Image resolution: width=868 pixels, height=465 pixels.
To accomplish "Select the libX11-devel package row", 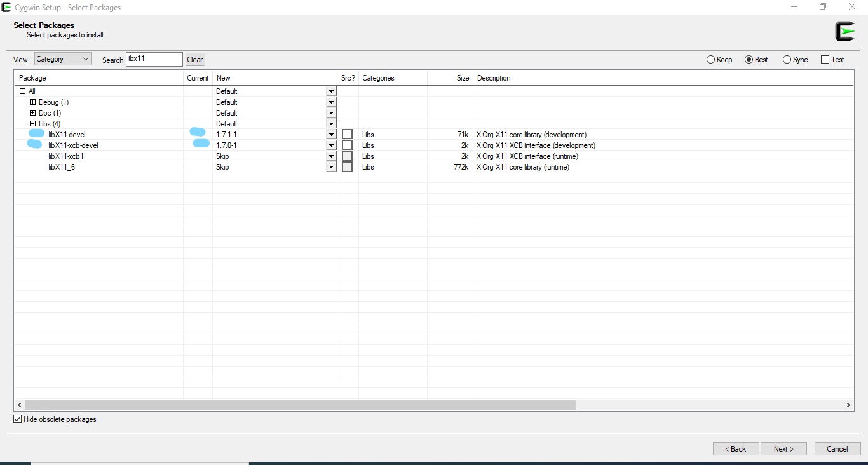I will click(434, 135).
